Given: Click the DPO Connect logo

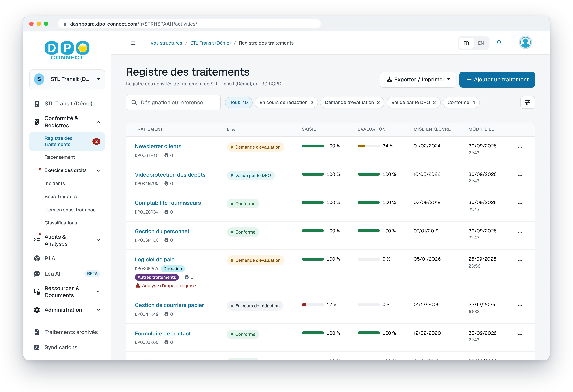Looking at the screenshot, I should (x=67, y=51).
